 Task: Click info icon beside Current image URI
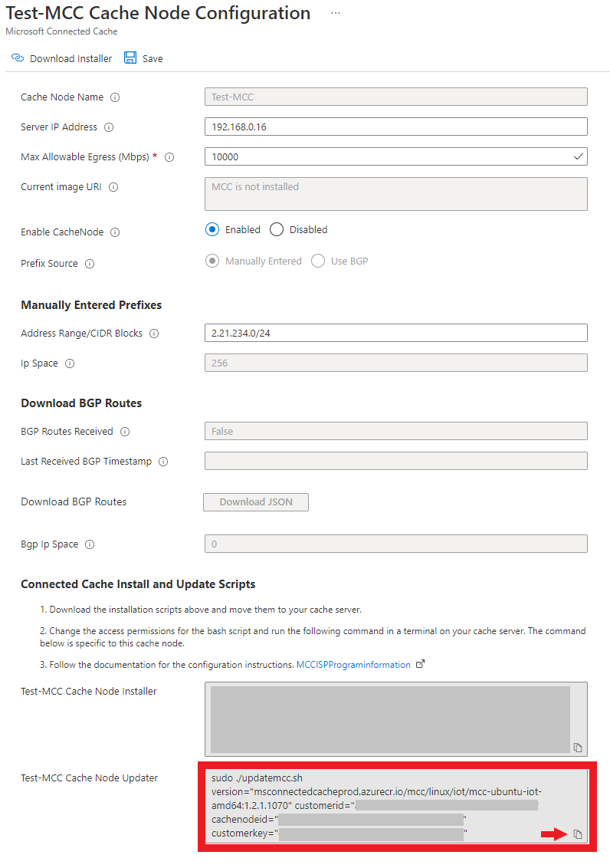pos(114,187)
